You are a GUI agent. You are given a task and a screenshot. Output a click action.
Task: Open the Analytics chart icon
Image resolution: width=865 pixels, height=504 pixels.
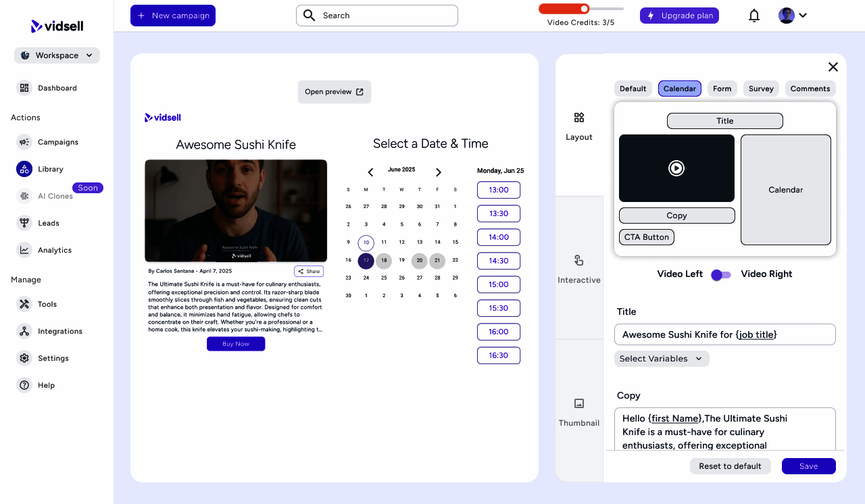point(24,250)
